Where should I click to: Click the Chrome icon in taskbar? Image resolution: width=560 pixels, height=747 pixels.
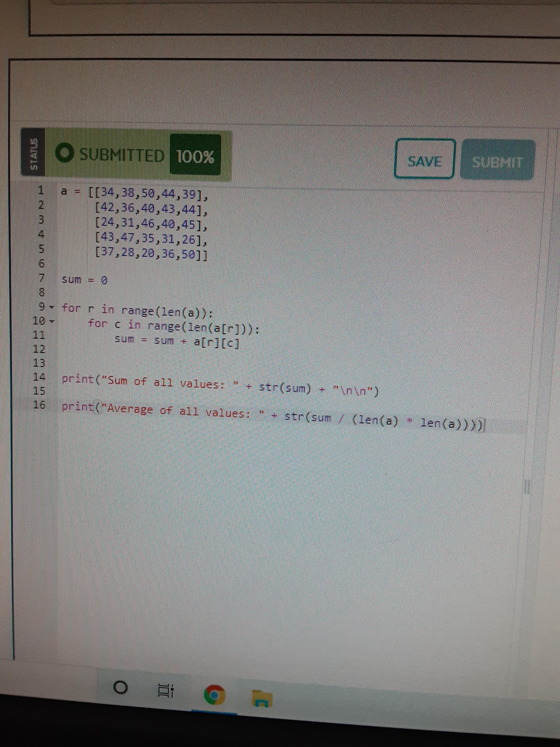pos(214,695)
